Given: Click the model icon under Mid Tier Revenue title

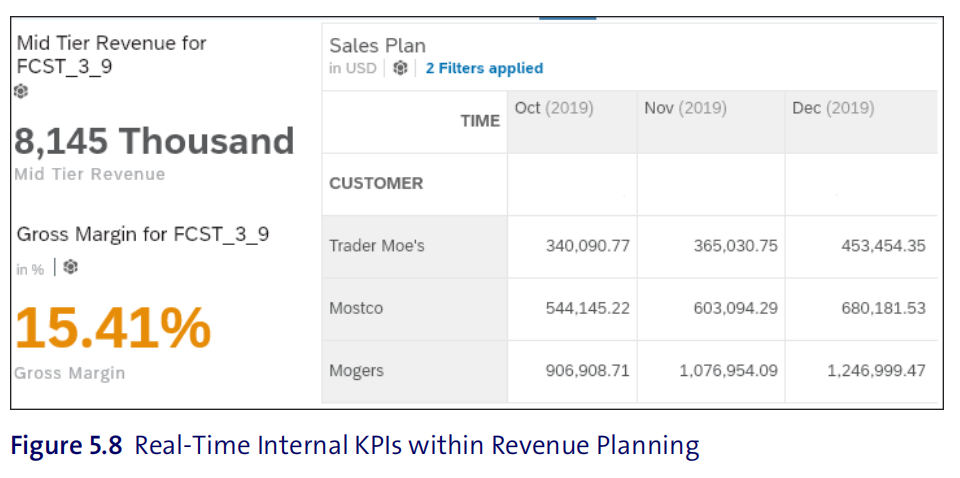Looking at the screenshot, I should (x=21, y=91).
